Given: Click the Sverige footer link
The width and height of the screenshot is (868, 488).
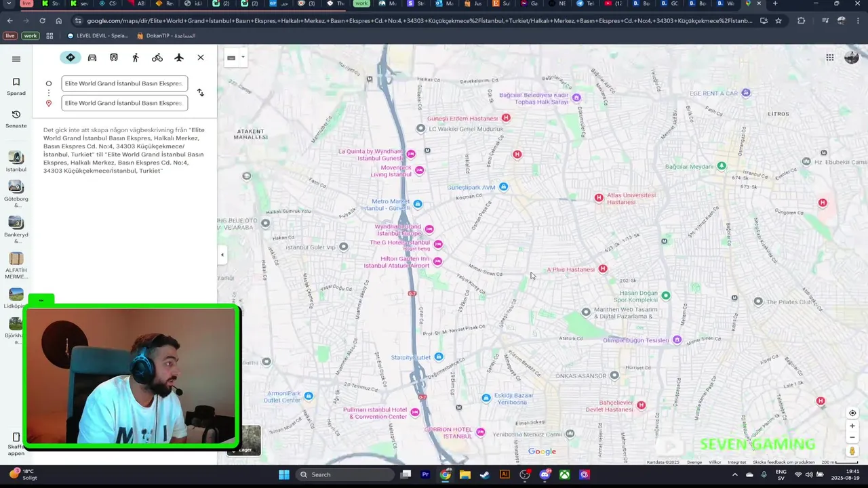Looking at the screenshot, I should coord(694,462).
